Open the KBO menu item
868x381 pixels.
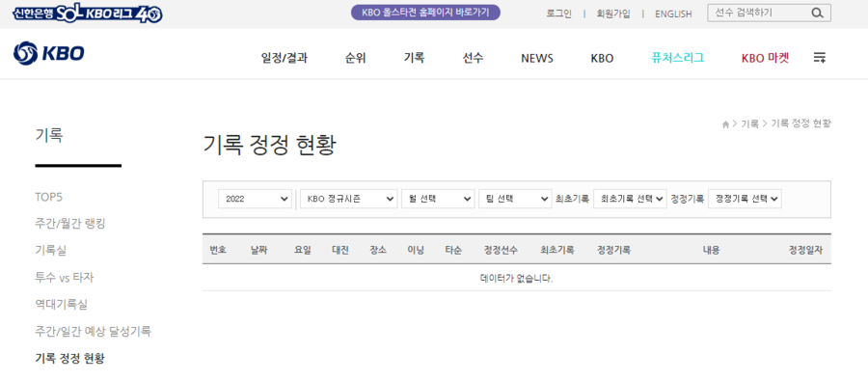(602, 58)
